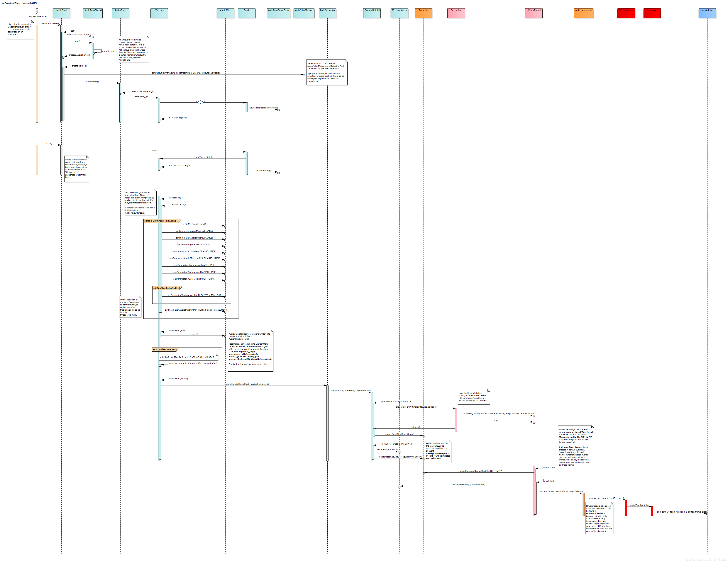Select the AudioTrack lifeline header box
This screenshot has height=563, width=728.
tap(61, 13)
